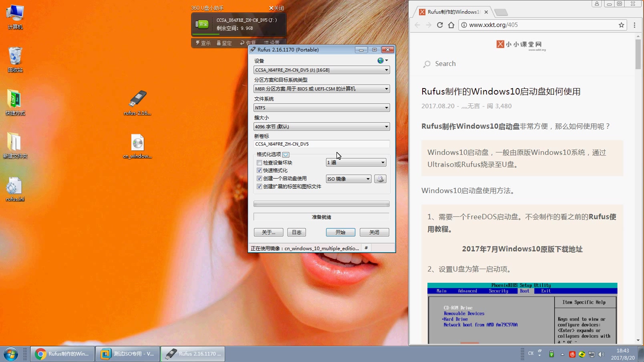The image size is (644, 362).
Task: Open the NTFS file system dropdown
Action: click(x=322, y=108)
